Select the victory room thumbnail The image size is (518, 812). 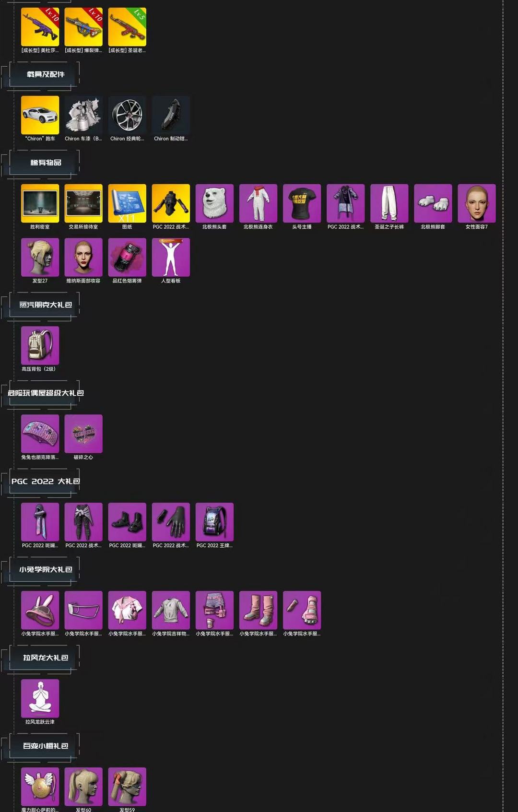click(40, 203)
